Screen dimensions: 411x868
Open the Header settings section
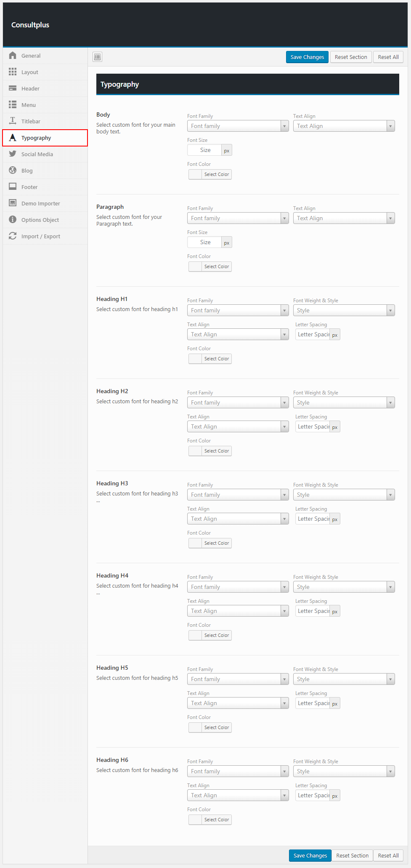(30, 88)
